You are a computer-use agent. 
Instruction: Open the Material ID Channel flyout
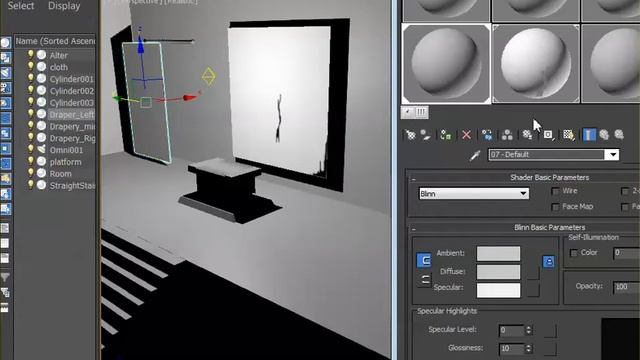pos(548,135)
